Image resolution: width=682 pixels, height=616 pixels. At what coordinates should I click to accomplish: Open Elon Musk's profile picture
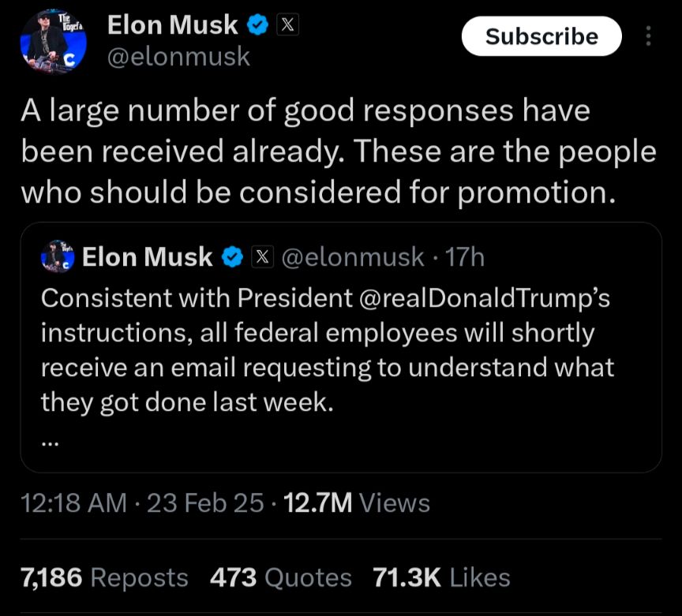click(x=53, y=42)
